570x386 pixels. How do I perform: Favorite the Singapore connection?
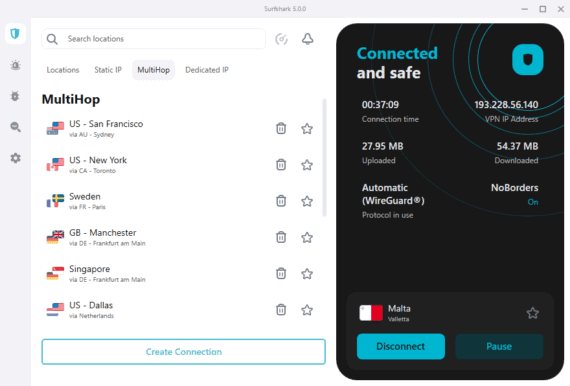(307, 273)
